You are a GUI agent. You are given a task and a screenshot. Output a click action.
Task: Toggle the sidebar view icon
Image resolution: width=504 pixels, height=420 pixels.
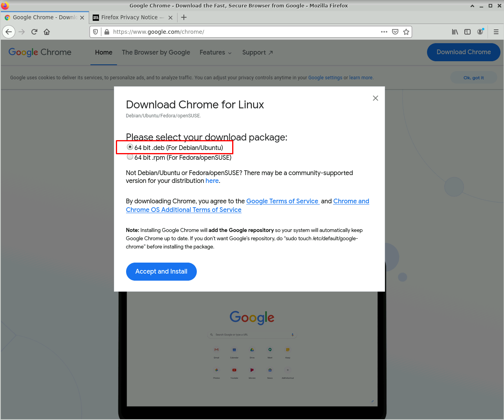point(467,32)
